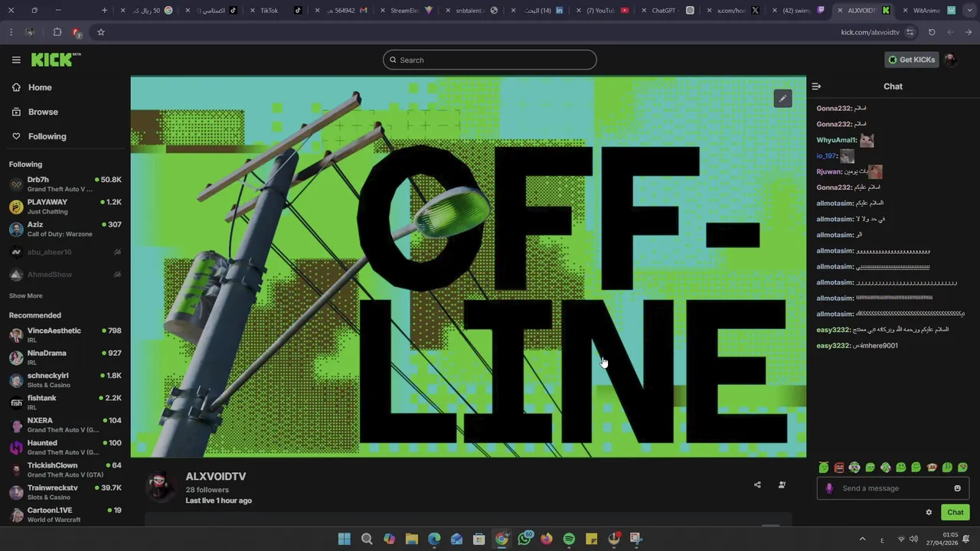Open the browser extensions puzzle icon
Screen dimensions: 980x551
click(57, 32)
